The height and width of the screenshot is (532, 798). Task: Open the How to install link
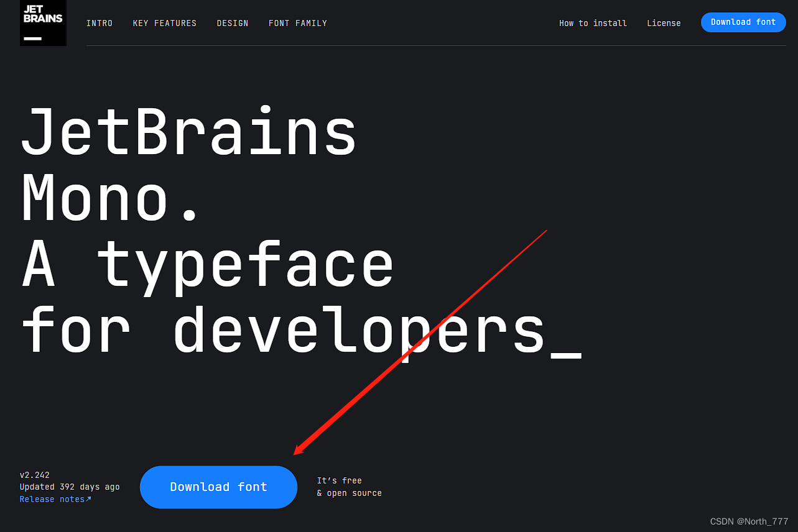(593, 23)
